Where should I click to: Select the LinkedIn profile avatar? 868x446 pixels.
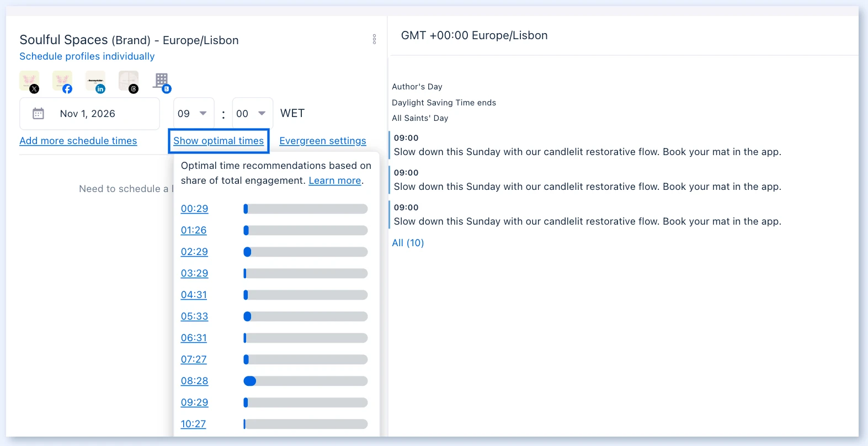click(95, 81)
